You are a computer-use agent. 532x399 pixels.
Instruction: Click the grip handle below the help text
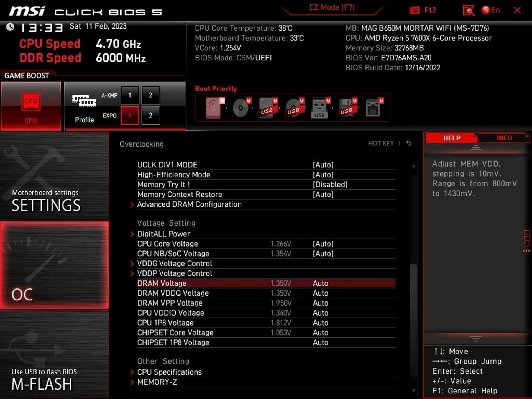tap(476, 339)
